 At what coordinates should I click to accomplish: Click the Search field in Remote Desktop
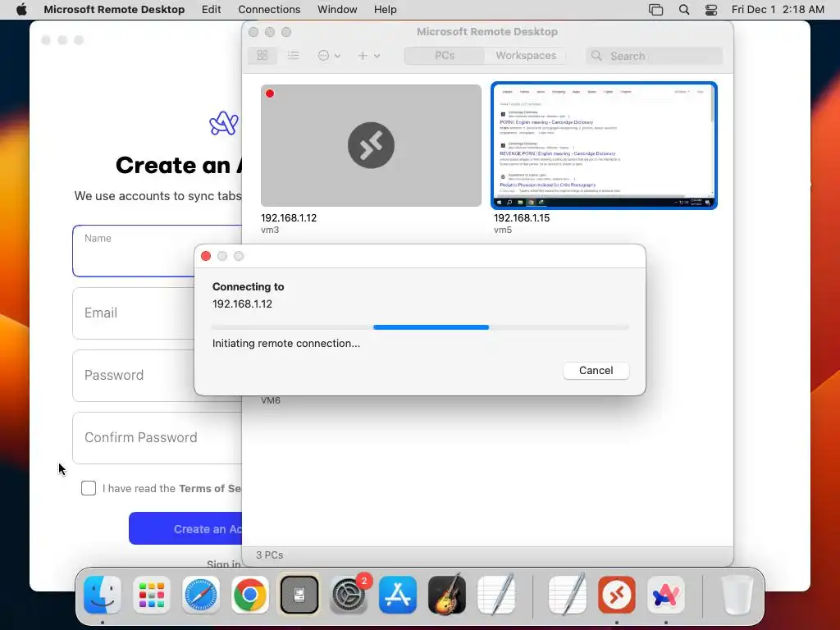tap(654, 56)
